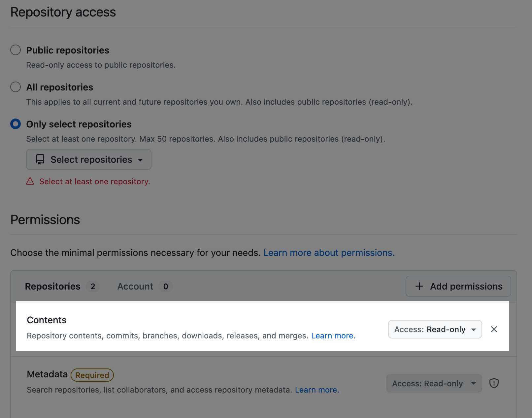The height and width of the screenshot is (418, 532).
Task: Click the Add permissions button label
Action: (x=466, y=286)
